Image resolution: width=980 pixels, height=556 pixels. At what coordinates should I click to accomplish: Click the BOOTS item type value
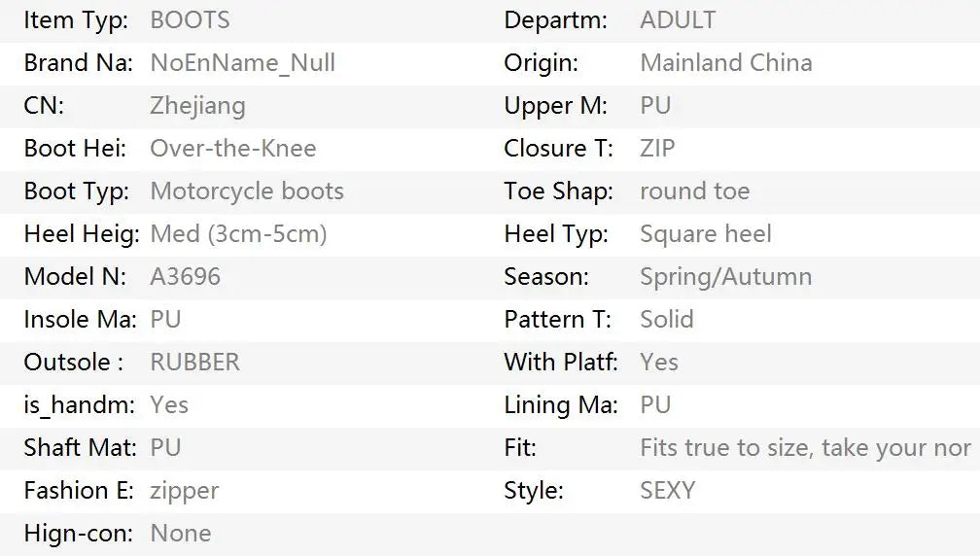pos(190,20)
